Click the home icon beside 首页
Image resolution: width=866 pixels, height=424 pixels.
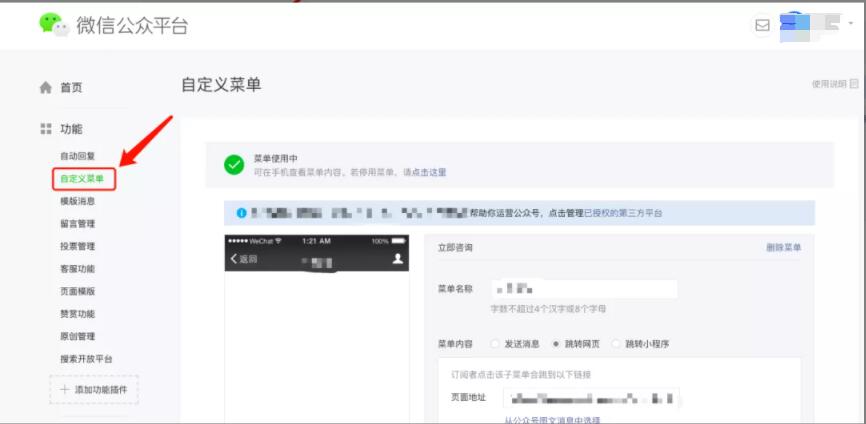click(45, 88)
